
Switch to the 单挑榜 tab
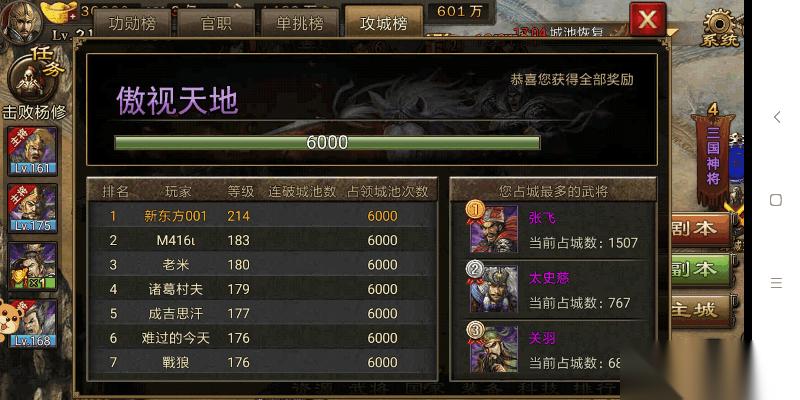[x=300, y=23]
